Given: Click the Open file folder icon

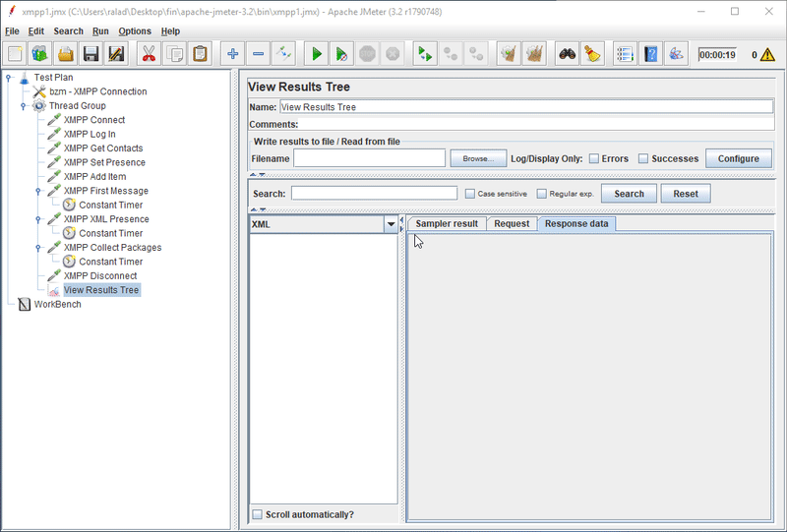Looking at the screenshot, I should click(66, 54).
